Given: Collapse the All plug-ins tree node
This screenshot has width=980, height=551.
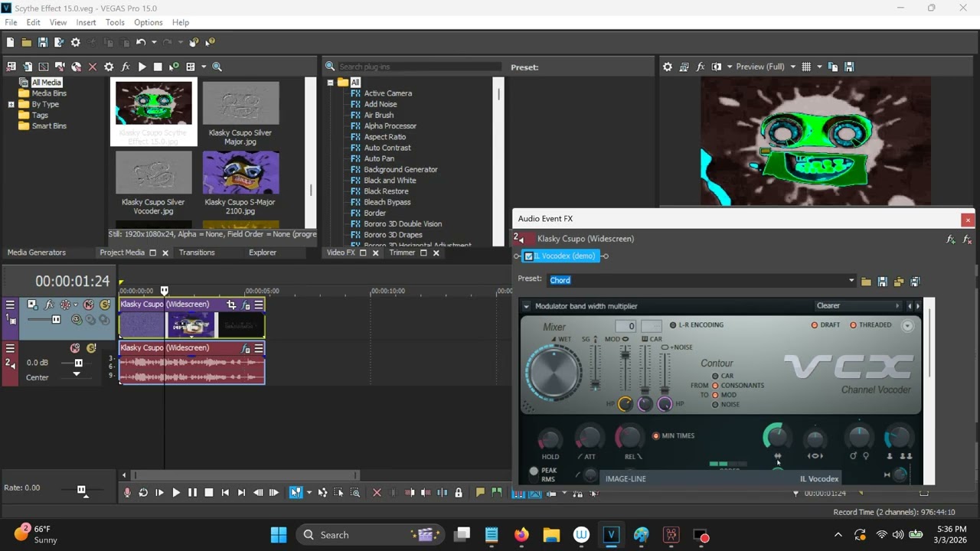Looking at the screenshot, I should point(330,83).
